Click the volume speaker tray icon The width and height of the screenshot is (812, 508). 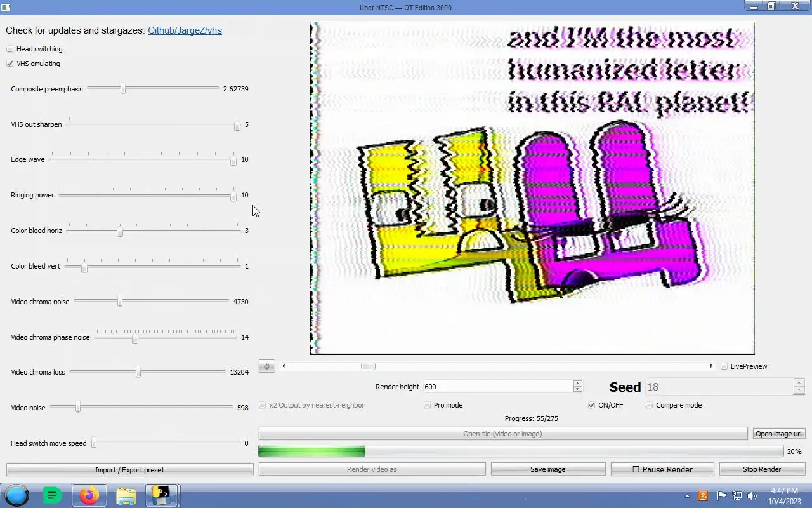click(752, 496)
